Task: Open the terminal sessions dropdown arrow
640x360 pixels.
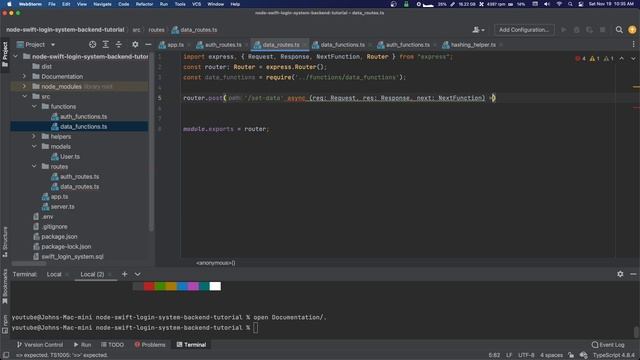Action: [138, 274]
